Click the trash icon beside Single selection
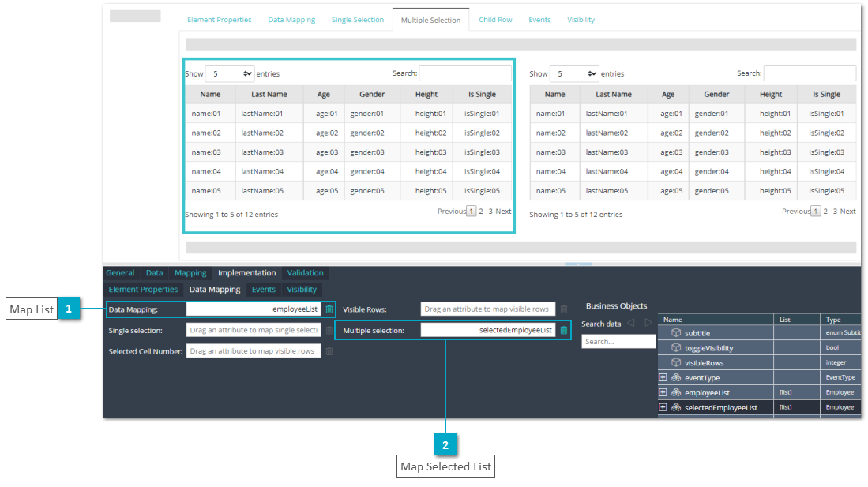The height and width of the screenshot is (487, 868). [x=329, y=331]
